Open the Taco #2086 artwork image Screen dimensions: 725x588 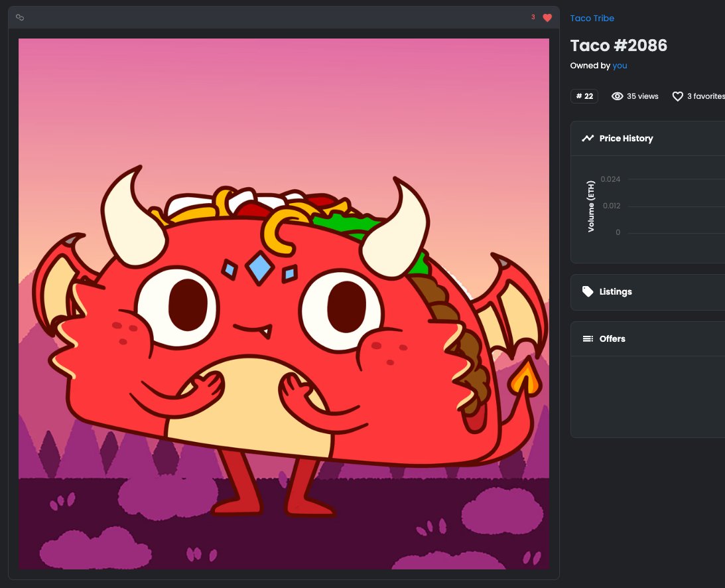[284, 303]
